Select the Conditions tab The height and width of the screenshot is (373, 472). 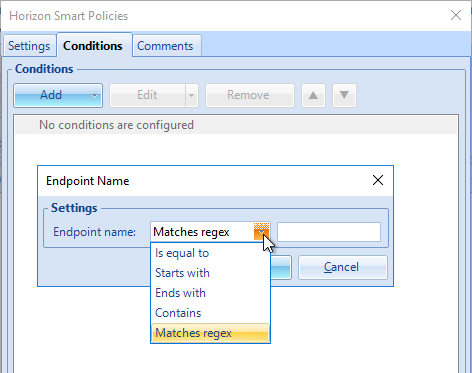(93, 45)
